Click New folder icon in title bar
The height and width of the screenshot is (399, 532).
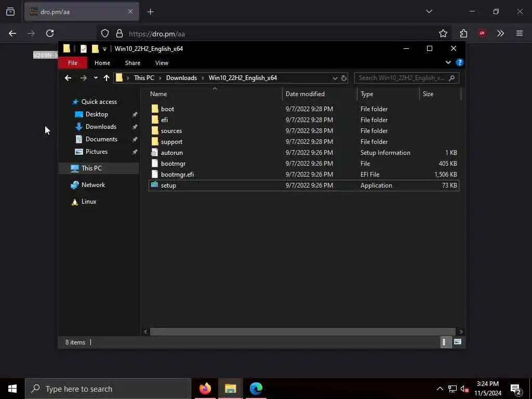click(x=96, y=49)
